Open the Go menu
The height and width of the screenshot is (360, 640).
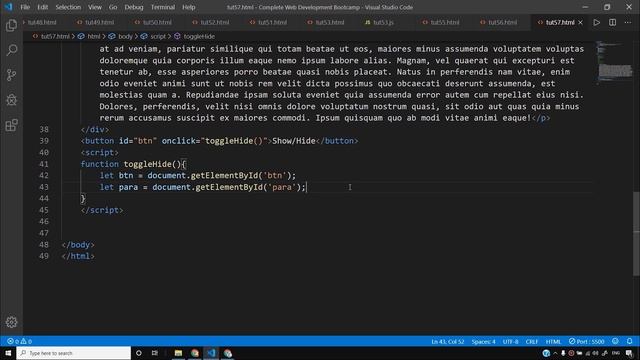[x=113, y=7]
